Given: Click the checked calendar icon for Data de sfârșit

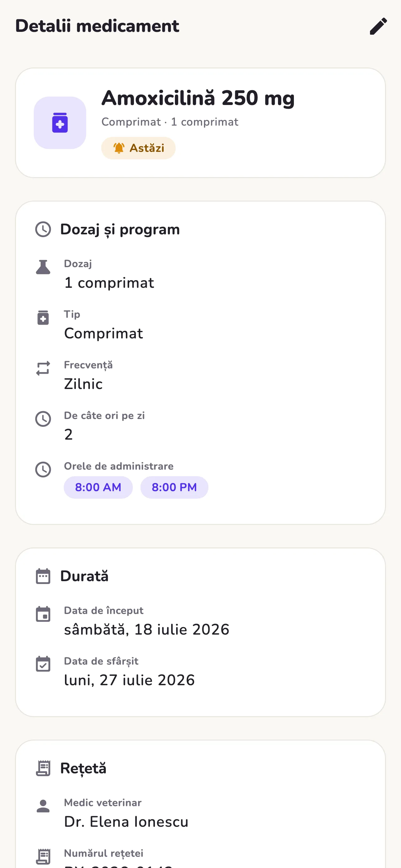Looking at the screenshot, I should click(43, 664).
